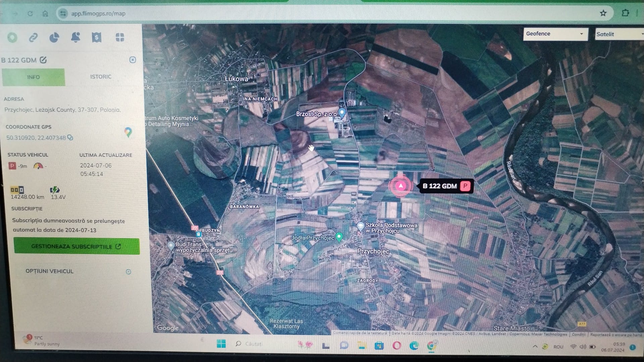Viewport: 644px width, 362px height.
Task: Open the Satelit map type dropdown
Action: 619,34
